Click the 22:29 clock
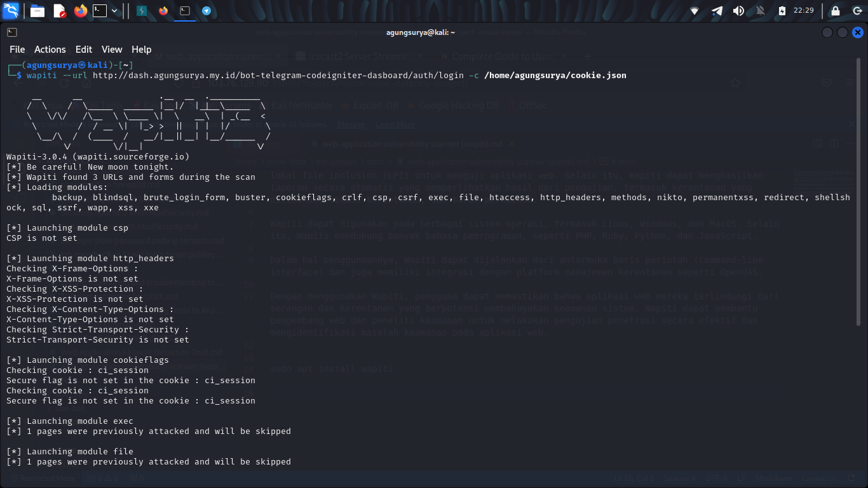 [x=804, y=11]
